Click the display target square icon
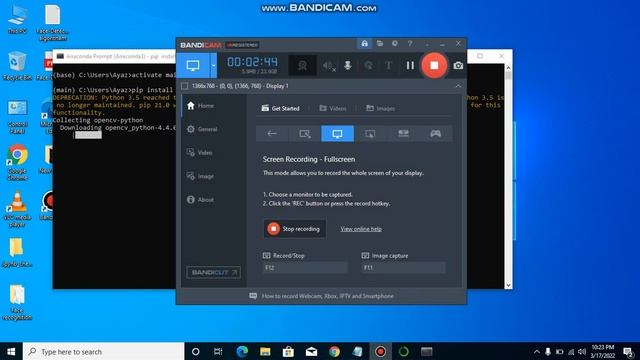 [x=184, y=86]
